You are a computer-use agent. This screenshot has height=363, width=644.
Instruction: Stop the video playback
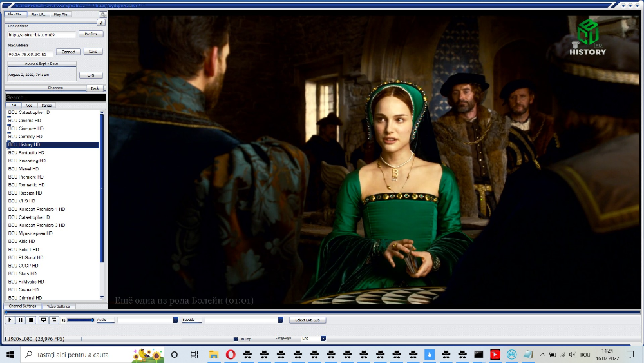click(31, 320)
